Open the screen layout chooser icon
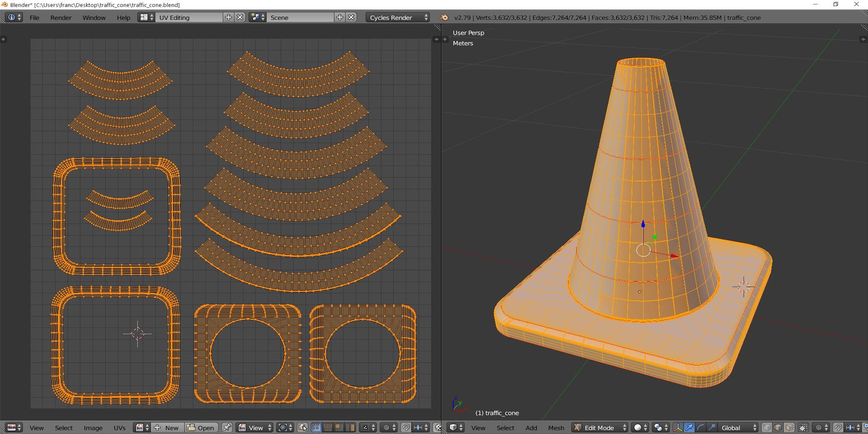Image resolution: width=868 pixels, height=434 pixels. coord(146,17)
